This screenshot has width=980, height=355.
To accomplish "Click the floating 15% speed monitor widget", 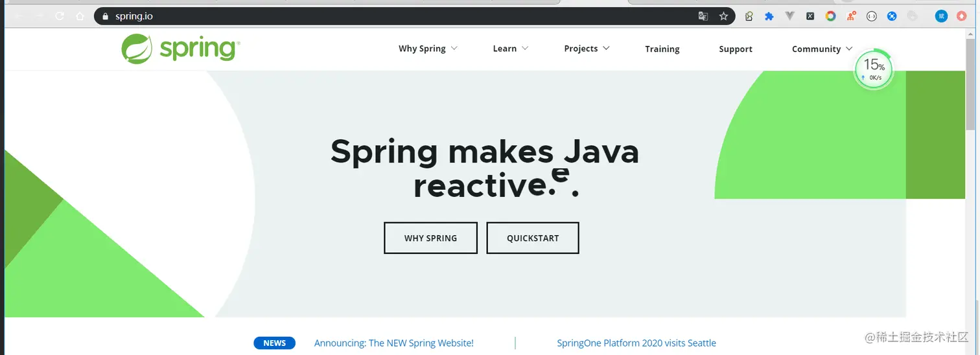I will 874,68.
